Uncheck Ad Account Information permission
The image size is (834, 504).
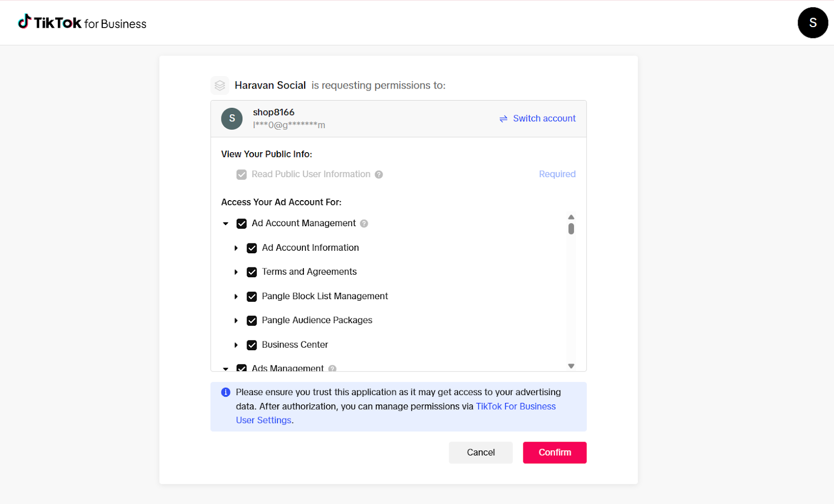[252, 248]
